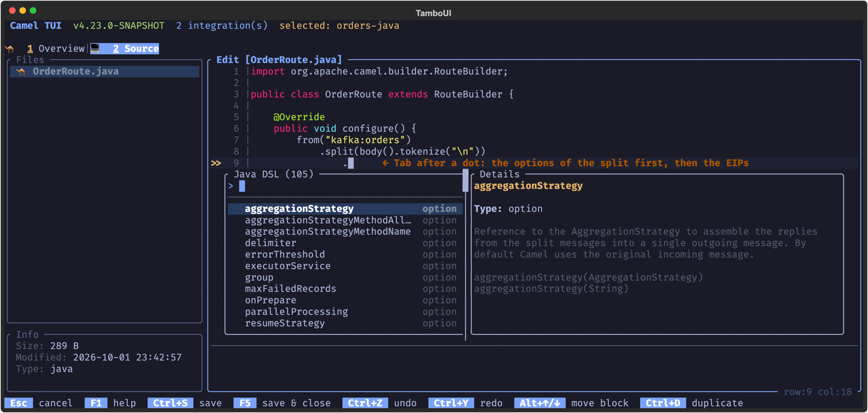This screenshot has width=868, height=413.
Task: Click line 1 import statement in editor
Action: click(380, 72)
